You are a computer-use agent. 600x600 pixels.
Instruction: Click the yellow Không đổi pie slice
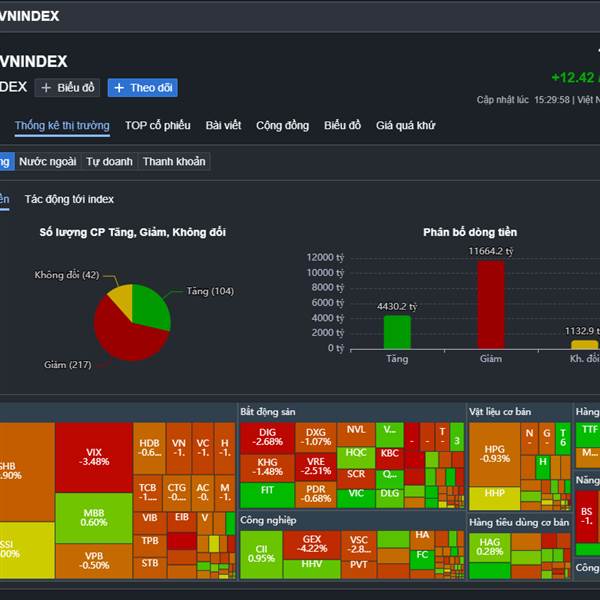(x=122, y=298)
